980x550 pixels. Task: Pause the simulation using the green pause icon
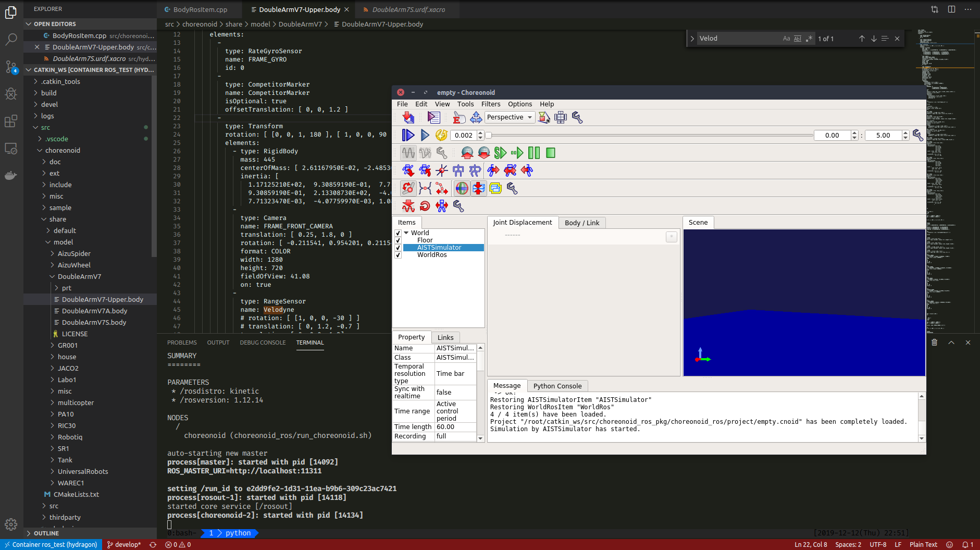point(534,153)
